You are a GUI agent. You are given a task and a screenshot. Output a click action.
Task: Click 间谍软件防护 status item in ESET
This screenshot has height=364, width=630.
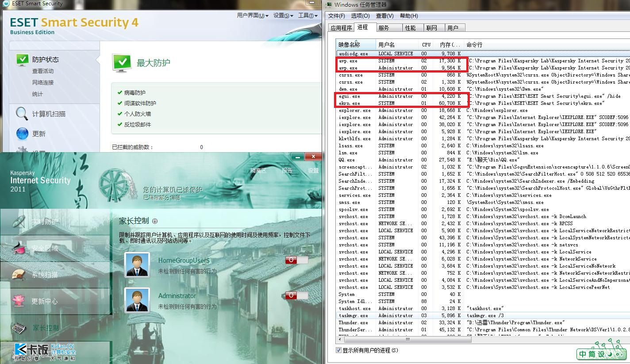(x=137, y=103)
